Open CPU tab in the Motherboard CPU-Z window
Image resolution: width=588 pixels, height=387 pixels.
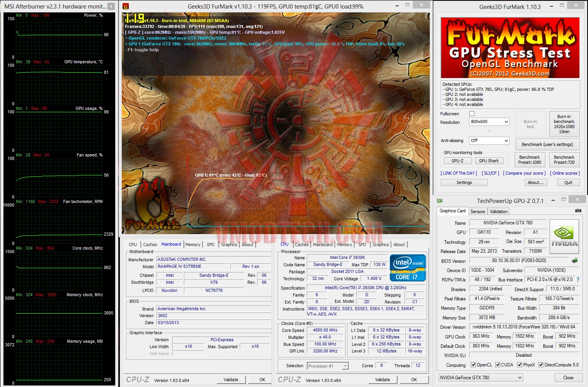[133, 245]
